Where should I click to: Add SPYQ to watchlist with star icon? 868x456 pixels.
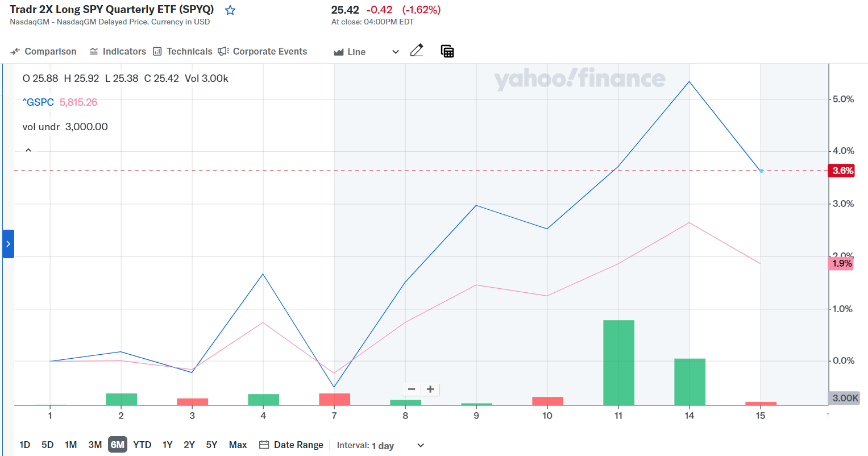click(230, 10)
